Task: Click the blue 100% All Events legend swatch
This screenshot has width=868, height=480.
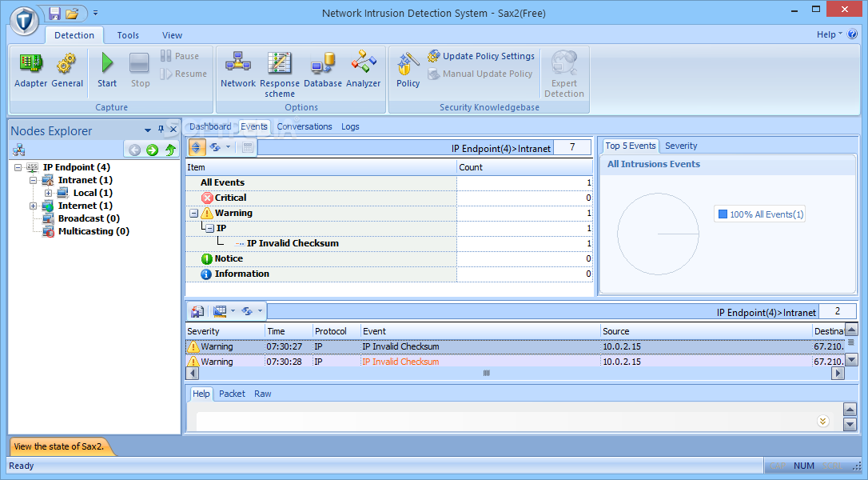Action: (723, 214)
